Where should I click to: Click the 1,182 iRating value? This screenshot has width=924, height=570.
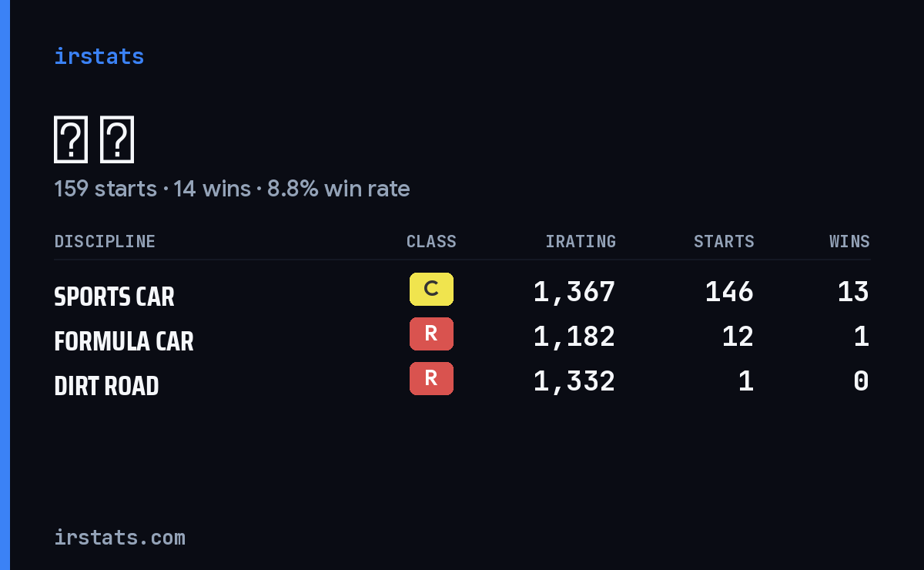pos(574,337)
